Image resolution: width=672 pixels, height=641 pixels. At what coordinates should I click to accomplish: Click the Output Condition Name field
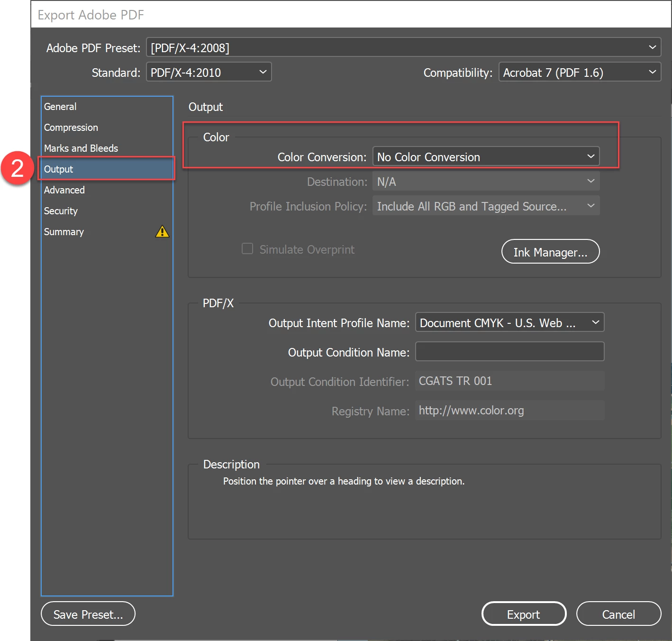point(509,352)
